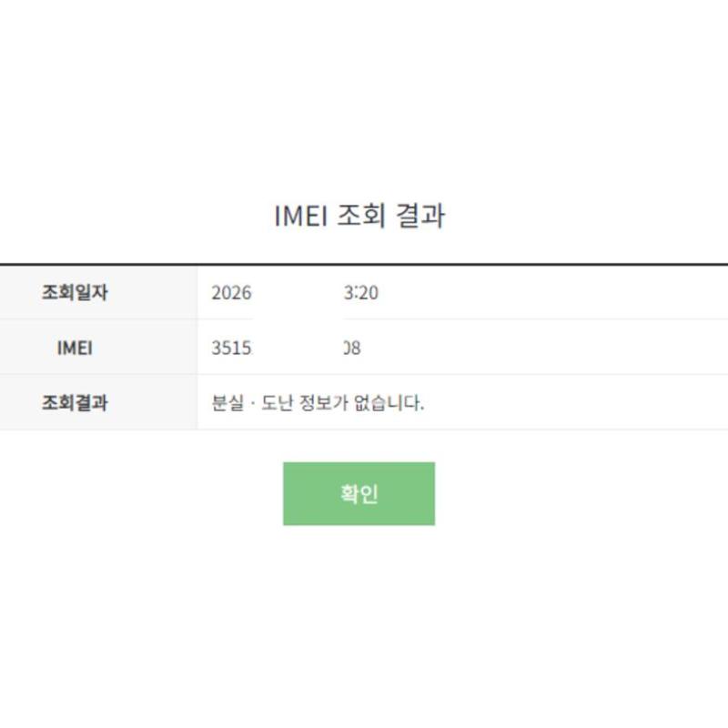Click the trailing 08 IMEI digits
Screen dimensions: 728x728
click(x=352, y=348)
